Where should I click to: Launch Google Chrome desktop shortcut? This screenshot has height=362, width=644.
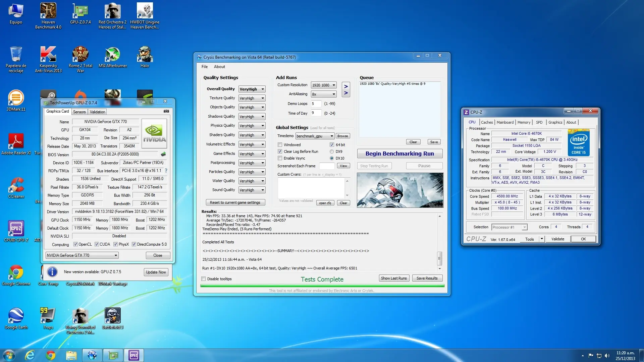(16, 275)
